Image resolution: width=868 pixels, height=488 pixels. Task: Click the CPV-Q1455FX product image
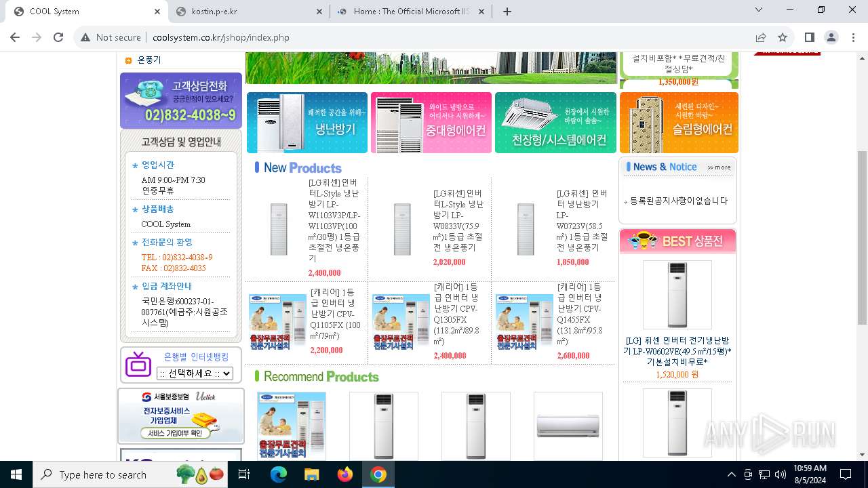coord(525,322)
